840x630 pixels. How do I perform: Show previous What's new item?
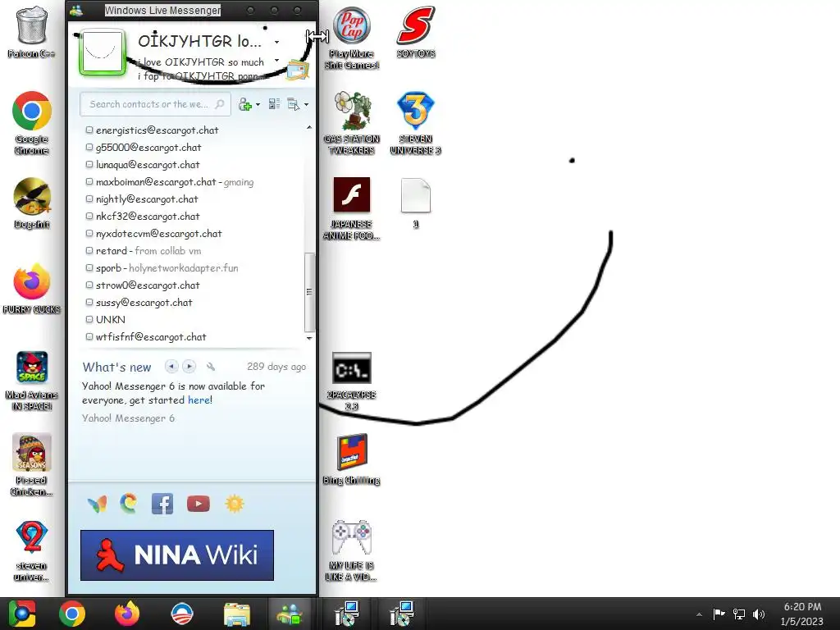171,367
